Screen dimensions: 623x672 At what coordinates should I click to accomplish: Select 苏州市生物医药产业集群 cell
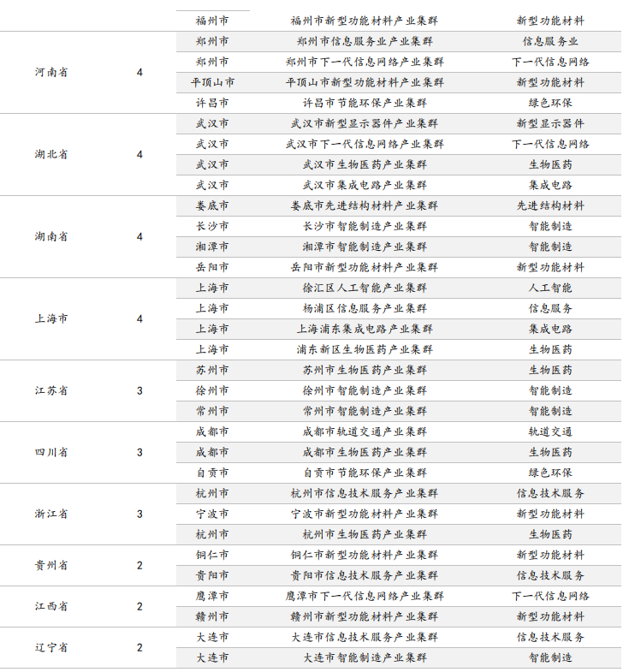tap(365, 371)
